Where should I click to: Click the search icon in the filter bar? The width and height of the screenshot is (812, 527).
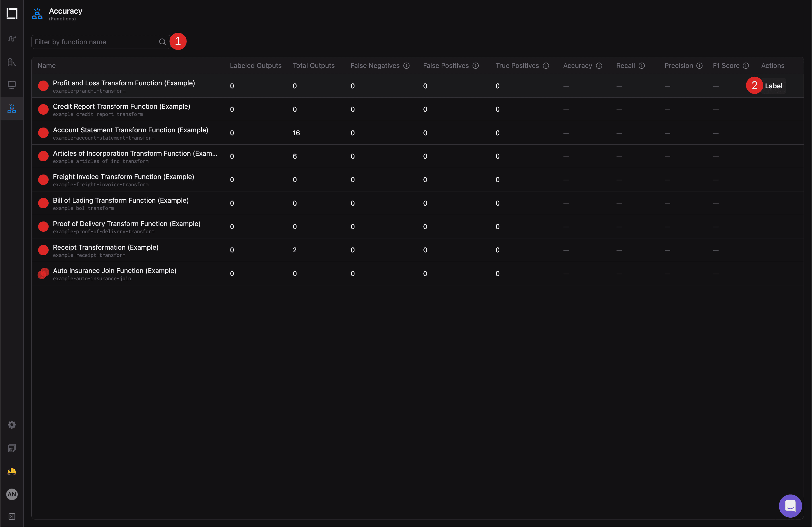[x=162, y=42]
